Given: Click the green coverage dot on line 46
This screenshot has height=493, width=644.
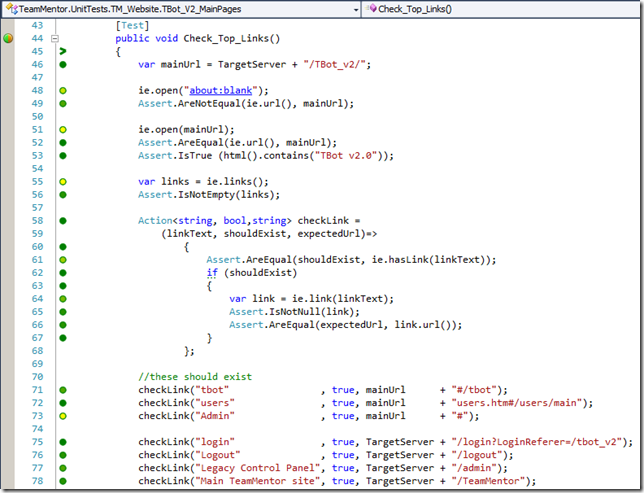Looking at the screenshot, I should 62,64.
